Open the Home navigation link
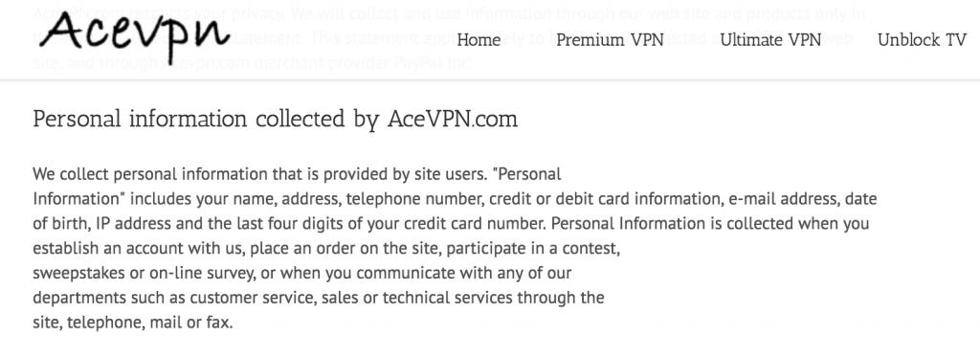 (479, 40)
